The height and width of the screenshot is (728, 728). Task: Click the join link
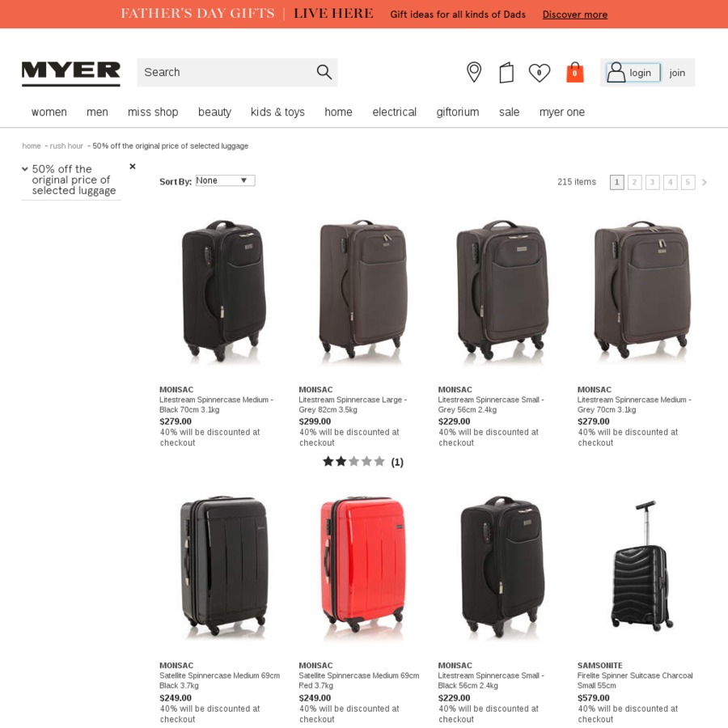pyautogui.click(x=677, y=73)
